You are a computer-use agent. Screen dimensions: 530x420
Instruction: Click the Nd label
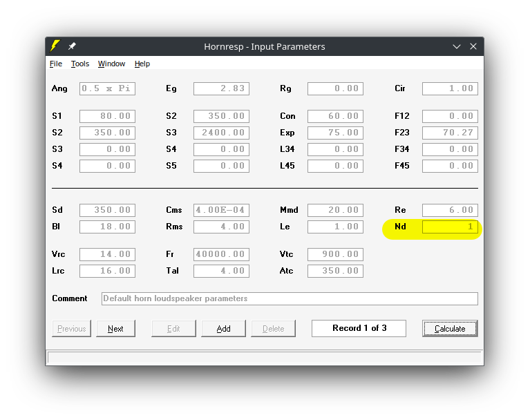coord(400,227)
